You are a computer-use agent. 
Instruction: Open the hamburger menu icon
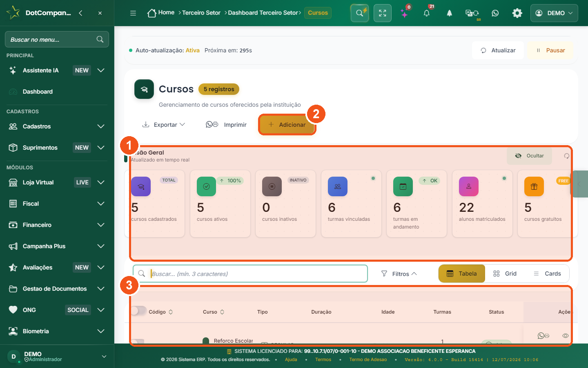click(133, 13)
